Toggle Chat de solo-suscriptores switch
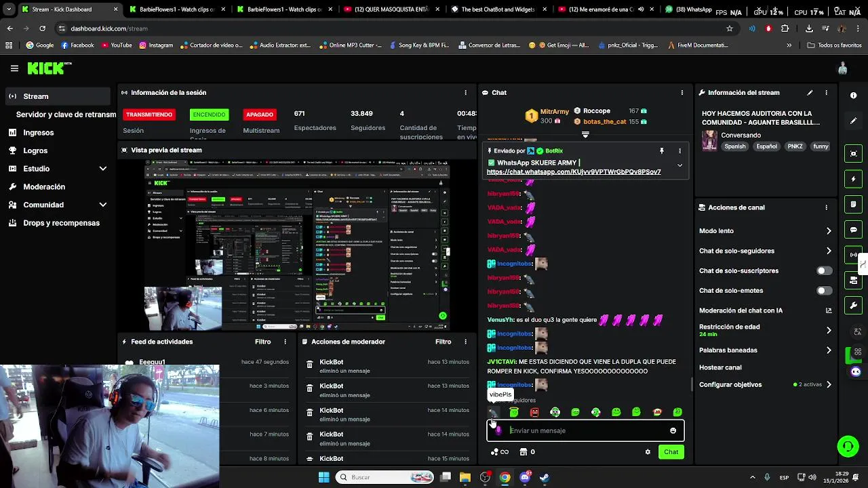Image resolution: width=868 pixels, height=488 pixels. (x=824, y=270)
